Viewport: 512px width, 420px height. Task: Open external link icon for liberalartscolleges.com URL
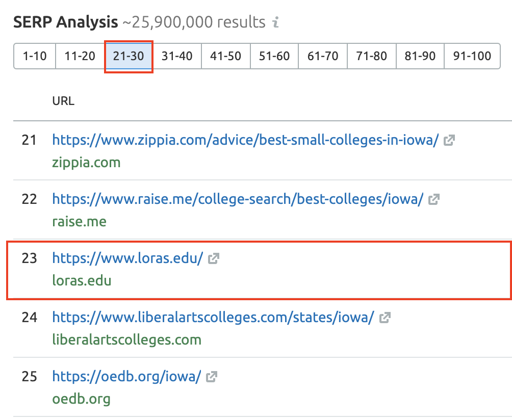pos(385,318)
